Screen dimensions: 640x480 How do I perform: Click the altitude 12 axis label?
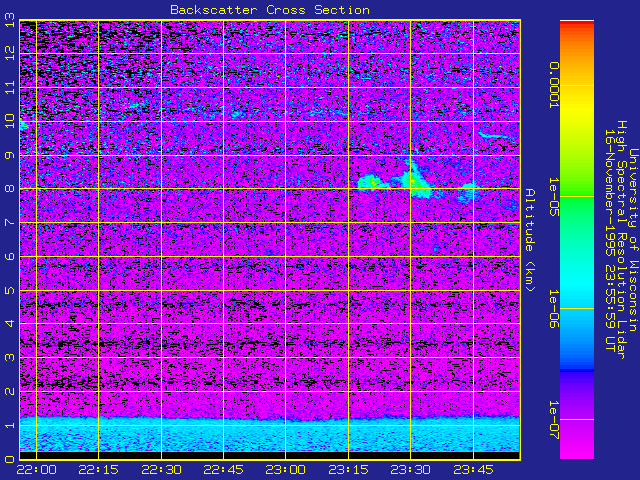[10, 53]
